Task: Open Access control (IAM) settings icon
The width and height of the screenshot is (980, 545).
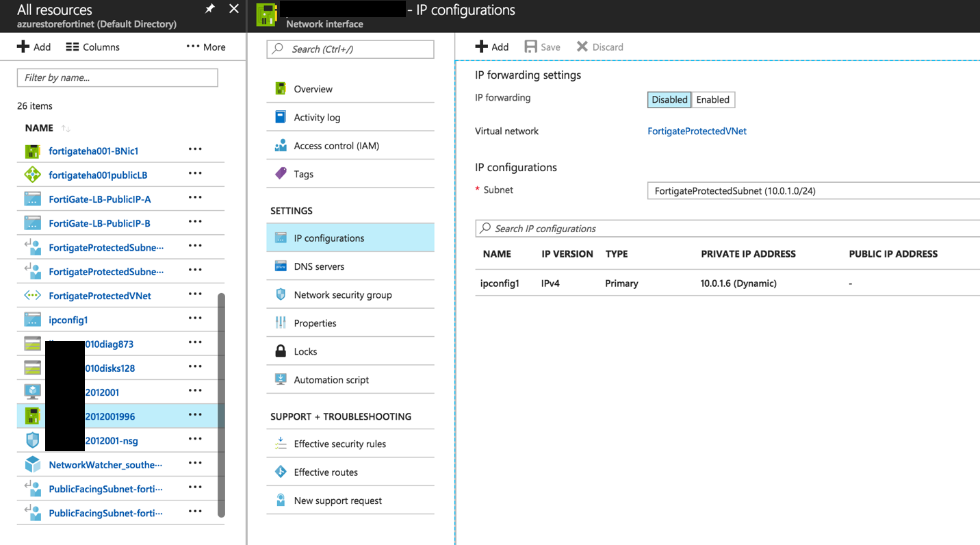Action: click(281, 145)
